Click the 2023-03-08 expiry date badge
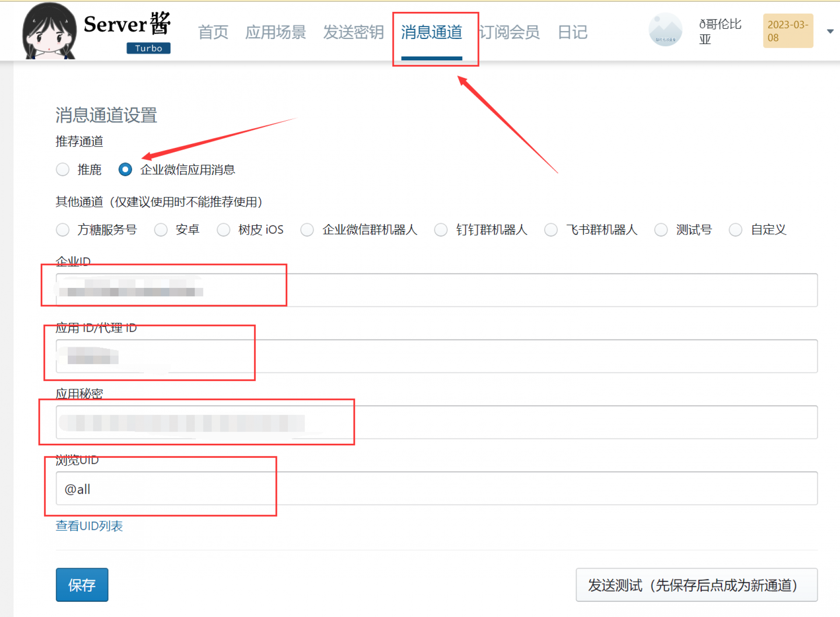The height and width of the screenshot is (617, 840). pos(787,31)
